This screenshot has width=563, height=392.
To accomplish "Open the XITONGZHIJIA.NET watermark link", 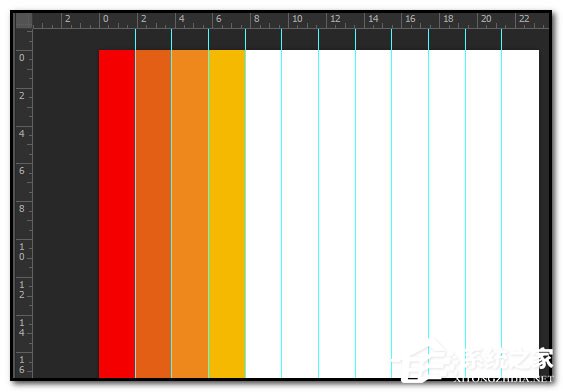I will [503, 379].
